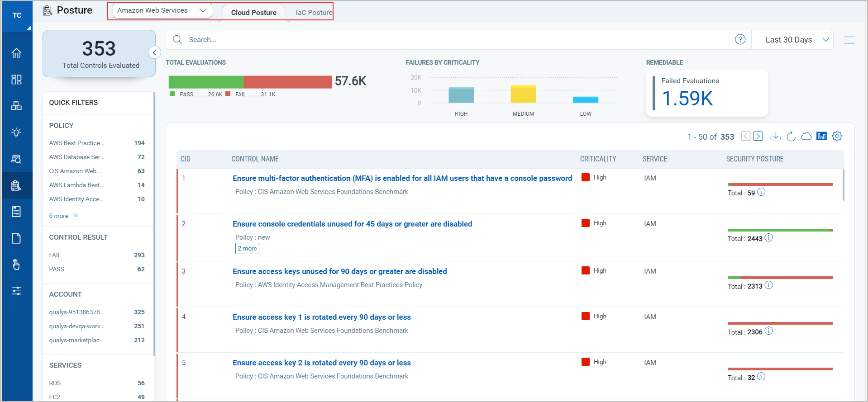The width and height of the screenshot is (868, 402).
Task: Switch to the Cloud Posture tab
Action: (x=253, y=13)
